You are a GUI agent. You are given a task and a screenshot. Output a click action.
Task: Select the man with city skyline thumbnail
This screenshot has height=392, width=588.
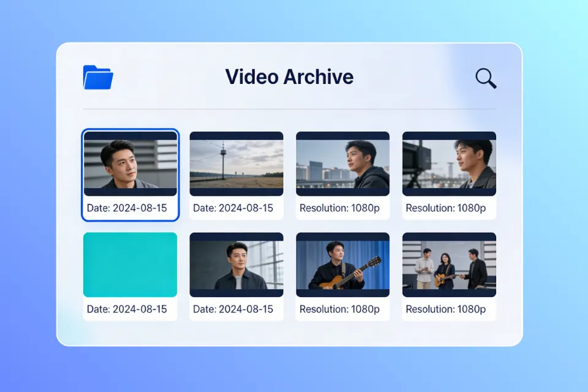[342, 164]
